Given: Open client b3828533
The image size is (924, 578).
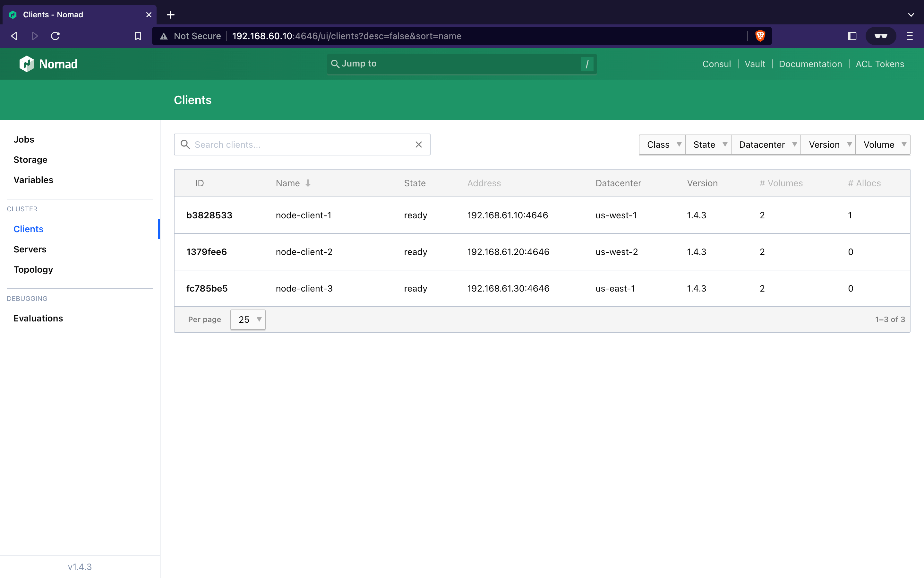Looking at the screenshot, I should tap(209, 215).
